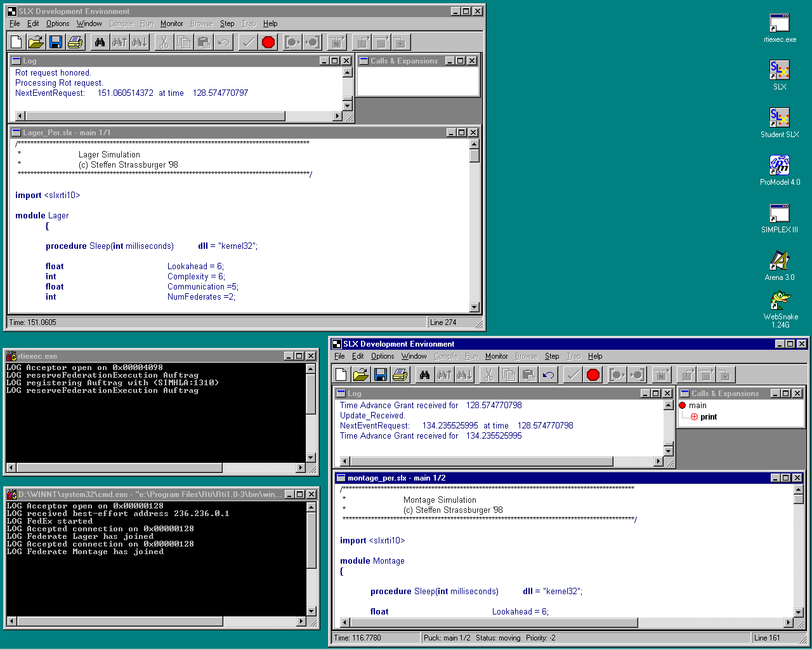The height and width of the screenshot is (650, 812).
Task: Click the Print icon in the Montage SLX toolbar
Action: click(400, 375)
